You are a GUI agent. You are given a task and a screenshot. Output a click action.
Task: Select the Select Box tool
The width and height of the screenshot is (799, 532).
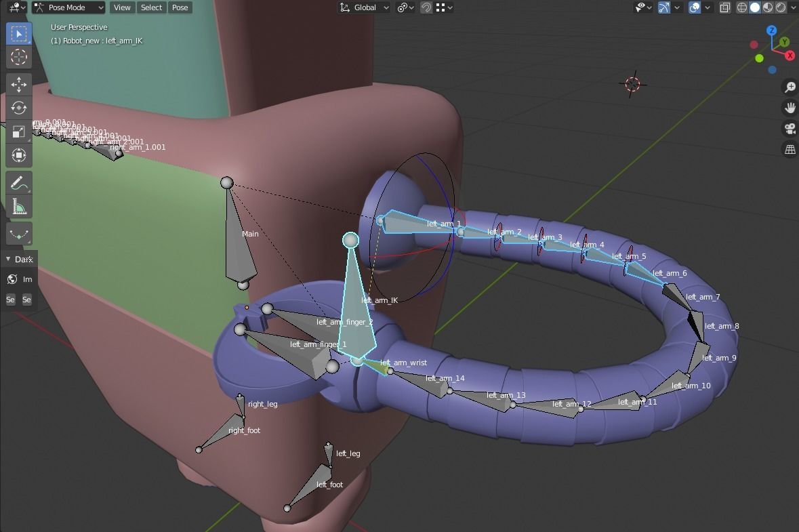pos(19,34)
